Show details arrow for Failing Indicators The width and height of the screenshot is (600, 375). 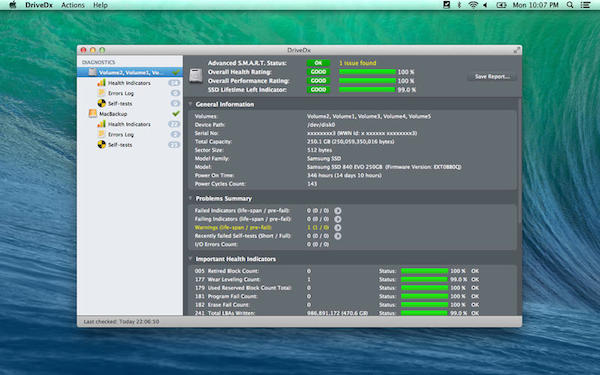click(338, 219)
